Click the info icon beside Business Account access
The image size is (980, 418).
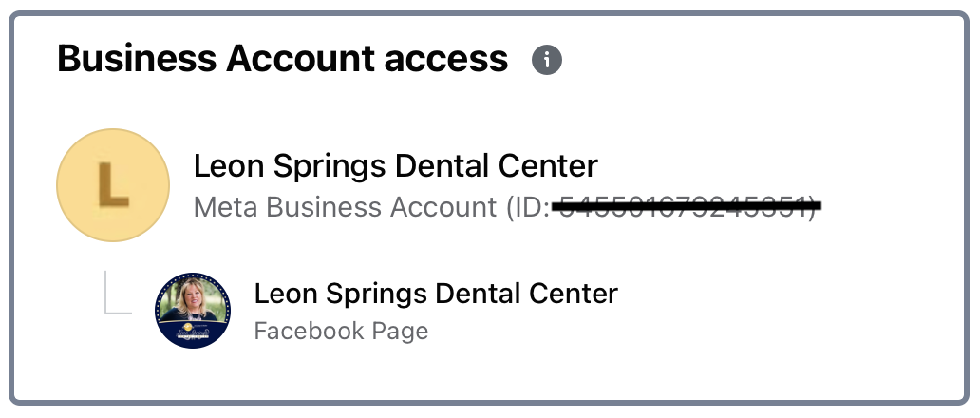click(547, 60)
